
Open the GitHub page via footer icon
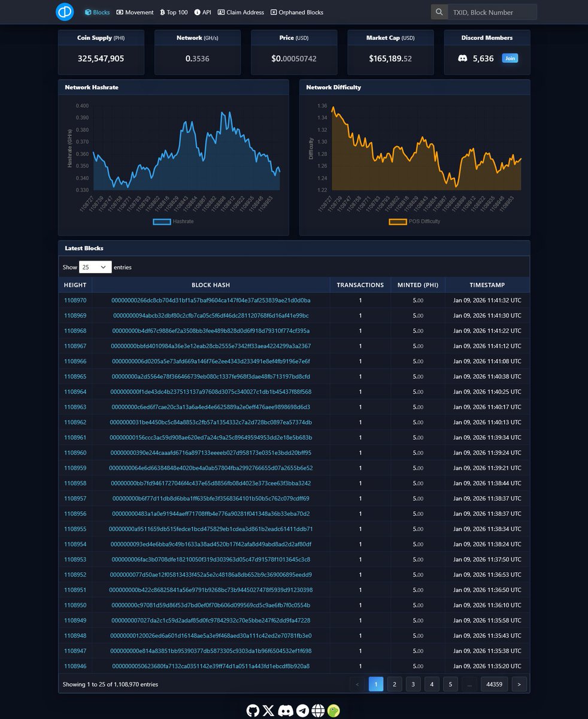(251, 710)
